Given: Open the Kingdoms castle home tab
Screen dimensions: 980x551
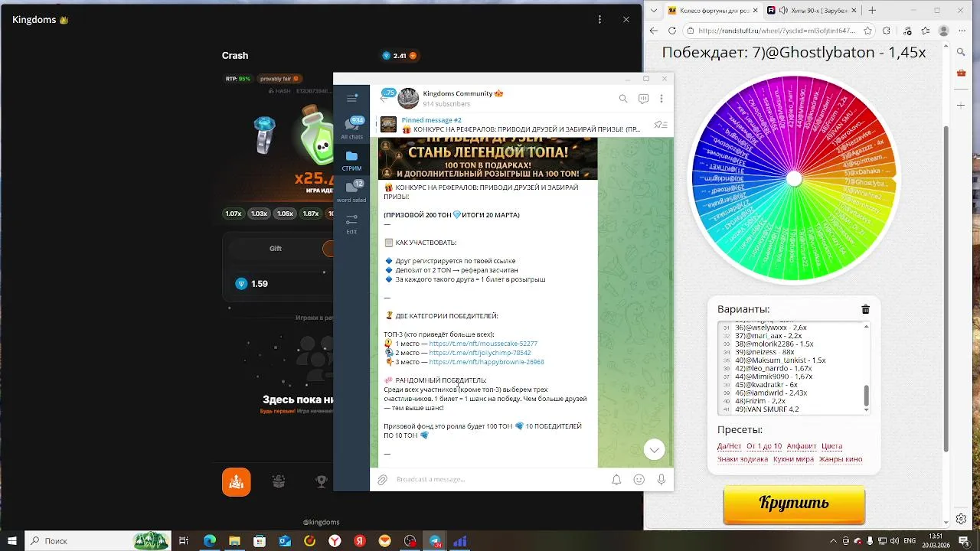Looking at the screenshot, I should (237, 482).
